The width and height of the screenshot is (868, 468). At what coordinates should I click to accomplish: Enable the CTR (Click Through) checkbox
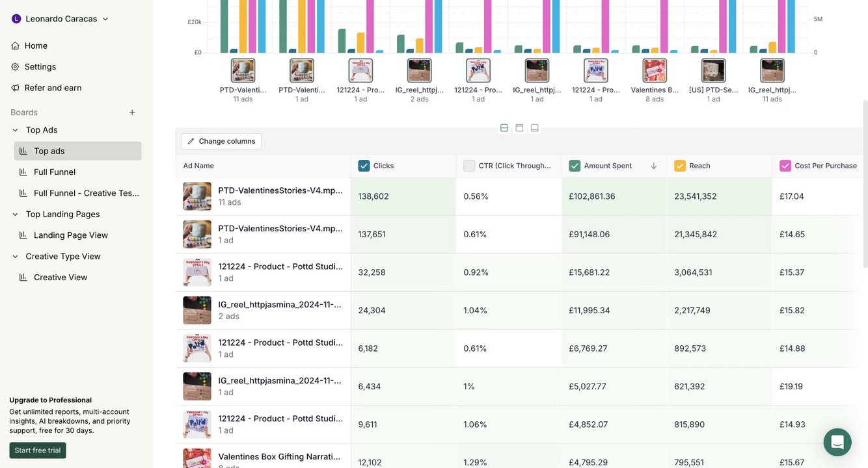pos(469,166)
